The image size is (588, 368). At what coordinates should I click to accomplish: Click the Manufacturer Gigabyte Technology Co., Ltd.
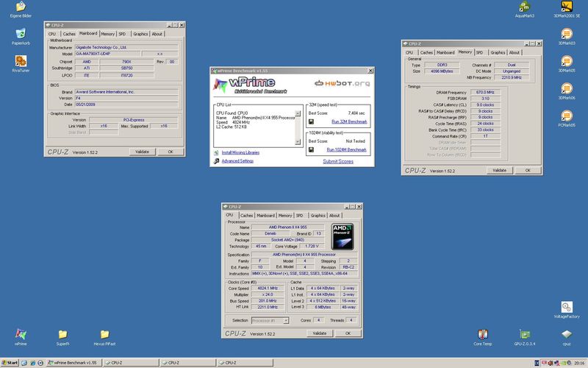126,48
